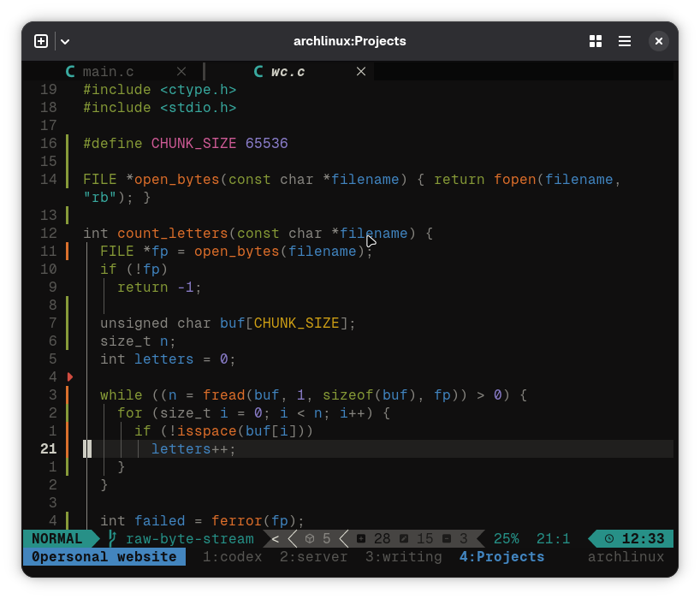The image size is (700, 599).
Task: Click the < symbol in the statusline
Action: (x=276, y=539)
